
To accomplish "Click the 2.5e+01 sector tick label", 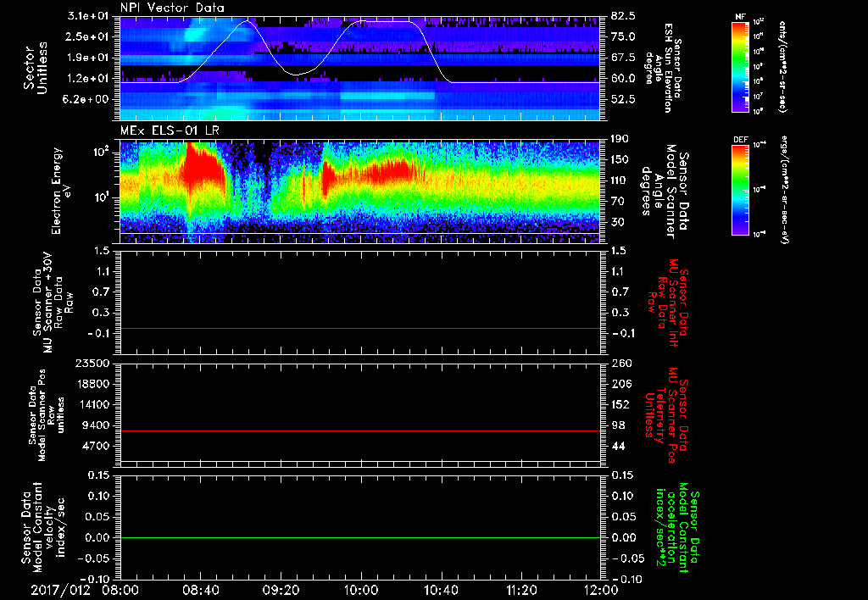I will coord(87,36).
